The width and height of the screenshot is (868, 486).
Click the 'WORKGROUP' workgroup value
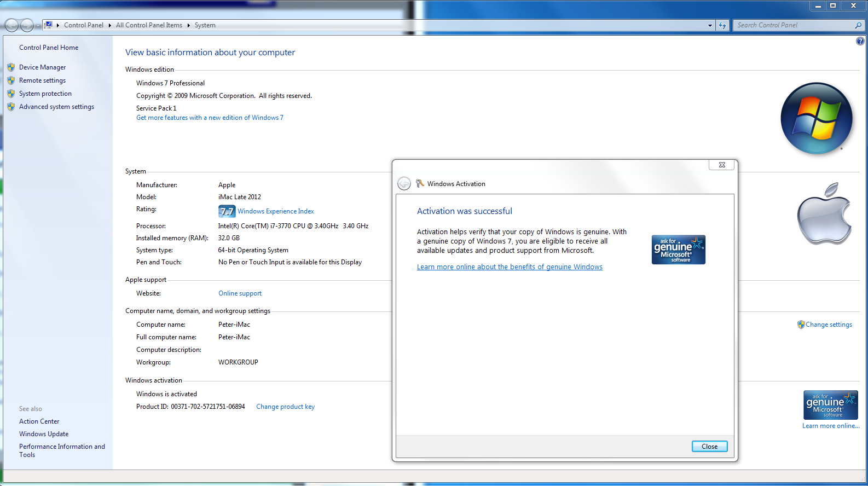pyautogui.click(x=238, y=362)
